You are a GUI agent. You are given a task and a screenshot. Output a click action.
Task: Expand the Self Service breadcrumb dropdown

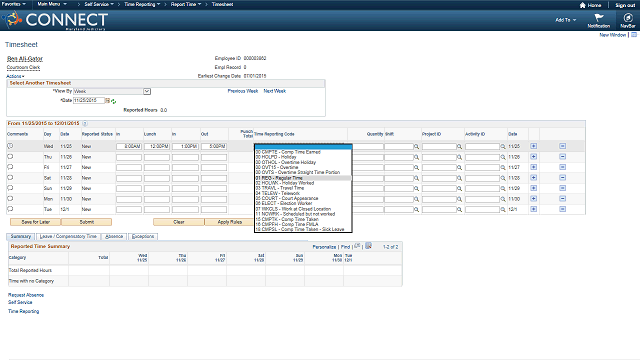coord(99,4)
